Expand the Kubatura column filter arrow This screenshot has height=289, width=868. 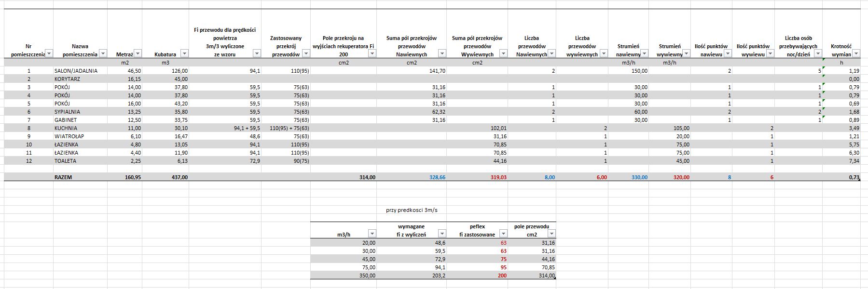click(184, 53)
